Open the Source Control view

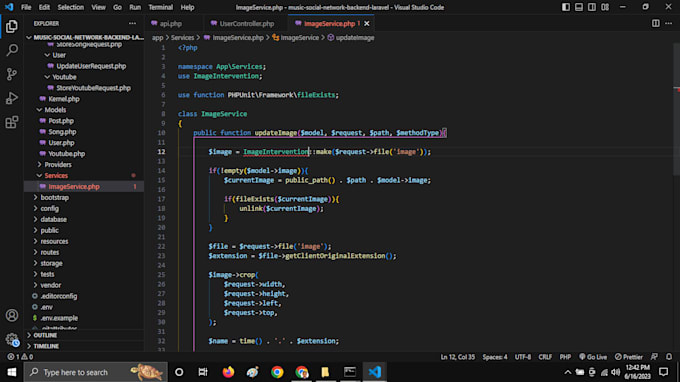coord(12,74)
